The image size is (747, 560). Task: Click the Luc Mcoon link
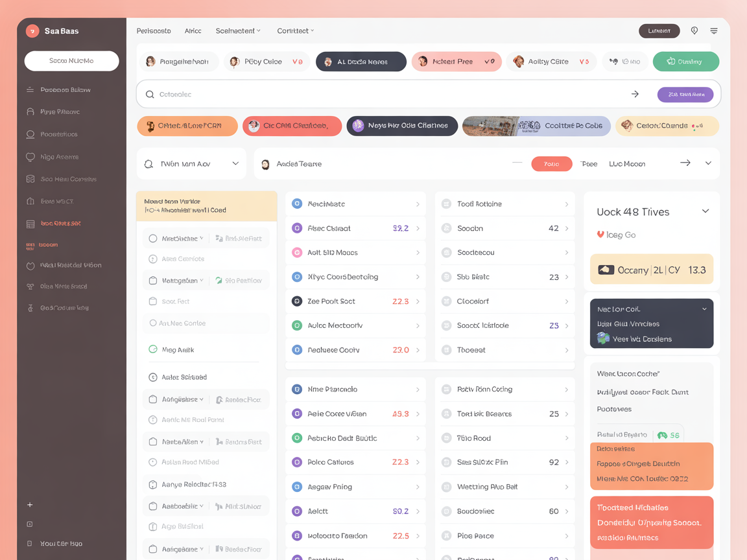click(627, 164)
